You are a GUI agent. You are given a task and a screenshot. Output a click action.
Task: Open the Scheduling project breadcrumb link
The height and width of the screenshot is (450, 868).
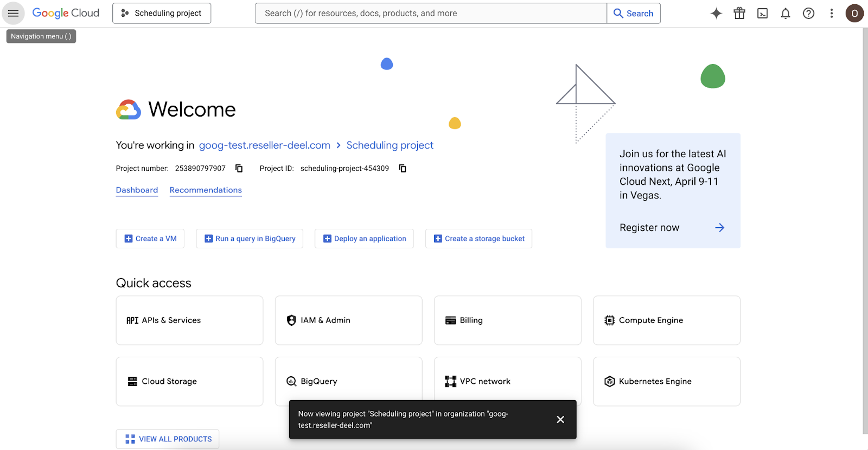point(390,145)
